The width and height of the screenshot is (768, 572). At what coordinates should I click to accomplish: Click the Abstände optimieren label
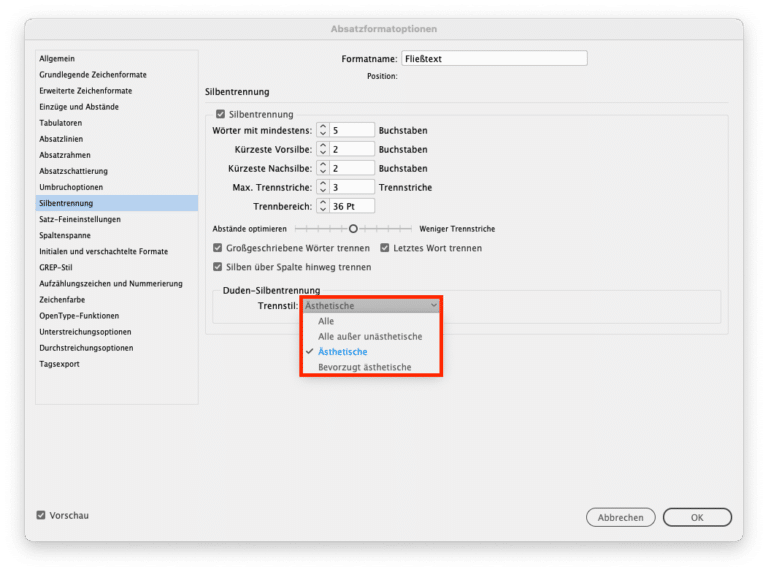tap(249, 229)
